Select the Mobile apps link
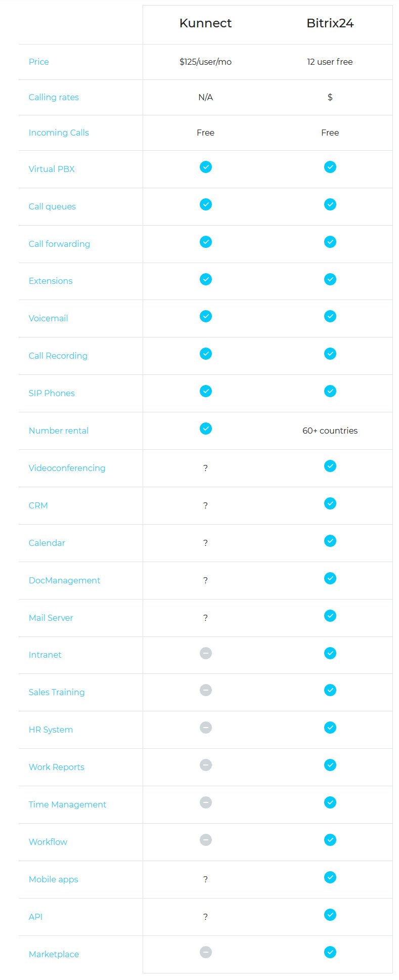This screenshot has height=980, width=399. point(53,879)
